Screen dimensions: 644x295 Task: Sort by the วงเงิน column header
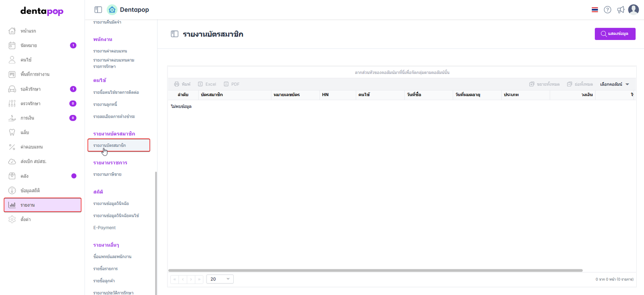pos(573,94)
